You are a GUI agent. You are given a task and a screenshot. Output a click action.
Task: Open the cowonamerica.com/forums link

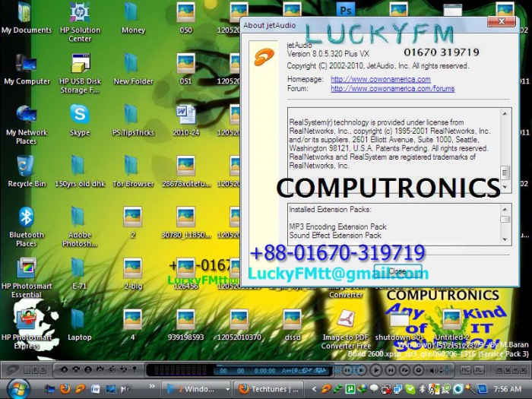click(x=393, y=89)
